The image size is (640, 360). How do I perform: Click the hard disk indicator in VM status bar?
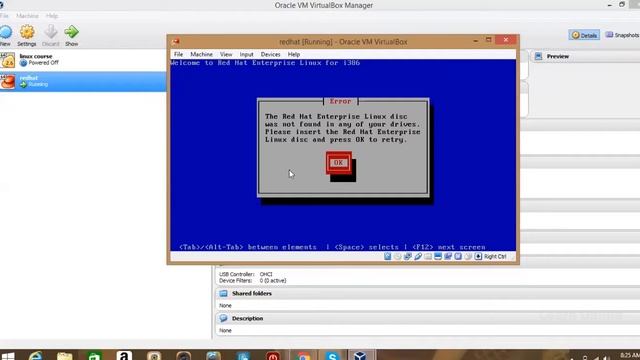coord(387,256)
